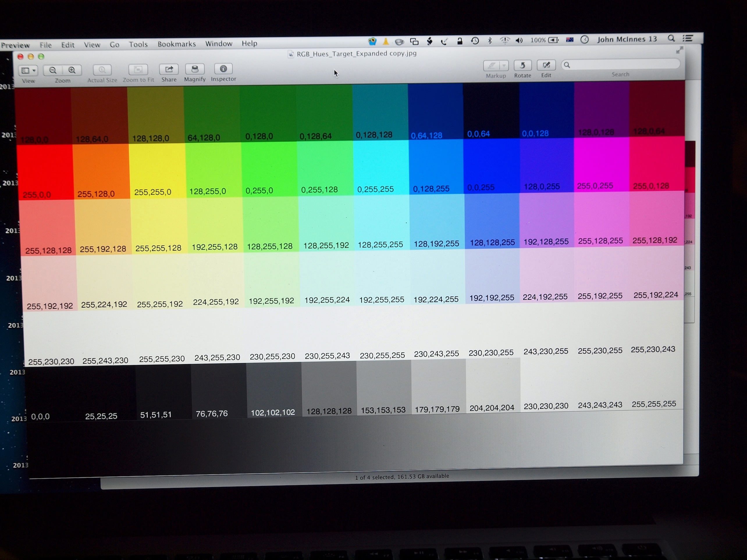This screenshot has width=747, height=560.
Task: Click the zoom out magnifier button
Action: pos(53,70)
